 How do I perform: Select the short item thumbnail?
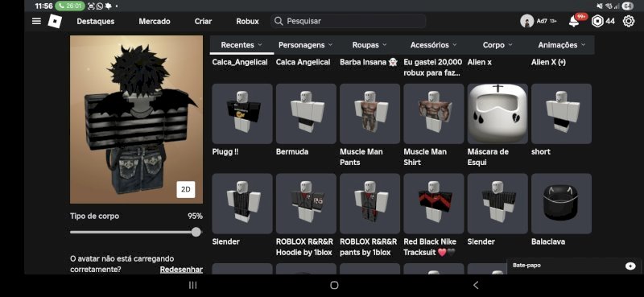(561, 113)
